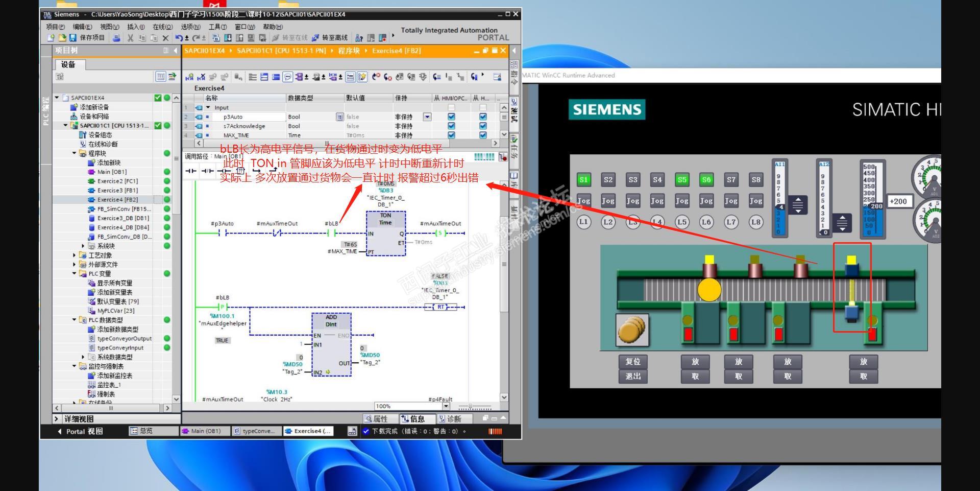Image resolution: width=980 pixels, height=491 pixels.
Task: Collapse the SAPCII01EX4 project node
Action: click(x=57, y=98)
